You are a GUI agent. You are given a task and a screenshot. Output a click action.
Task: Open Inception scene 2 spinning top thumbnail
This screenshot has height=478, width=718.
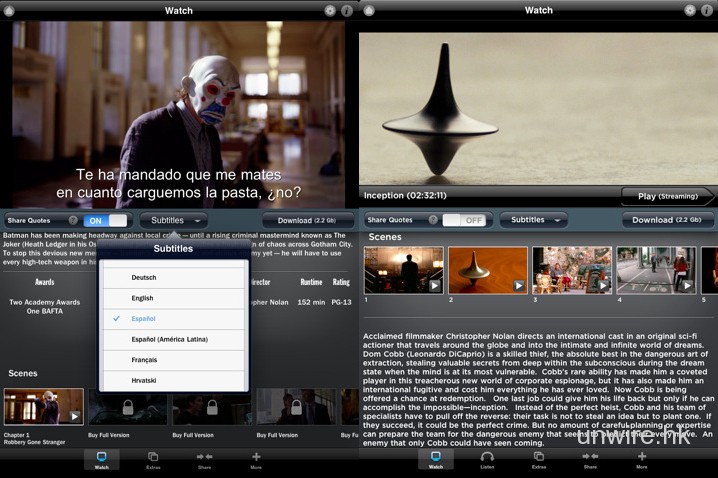click(x=487, y=270)
